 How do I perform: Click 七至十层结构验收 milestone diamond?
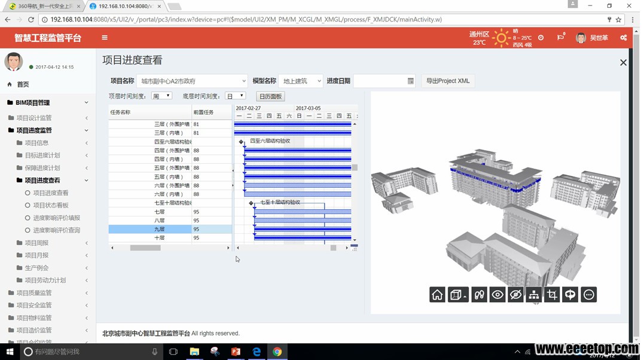(251, 203)
